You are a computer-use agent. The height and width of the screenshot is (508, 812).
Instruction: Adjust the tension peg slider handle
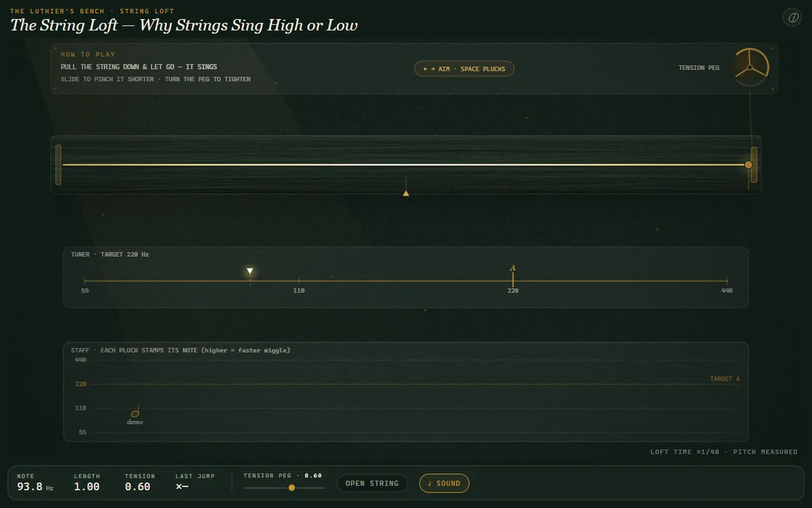(292, 488)
